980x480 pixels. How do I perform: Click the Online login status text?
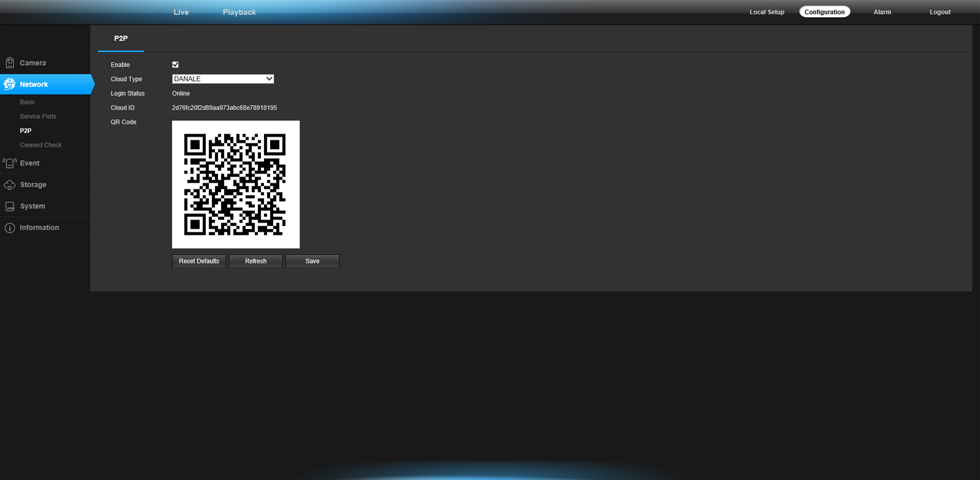coord(181,94)
